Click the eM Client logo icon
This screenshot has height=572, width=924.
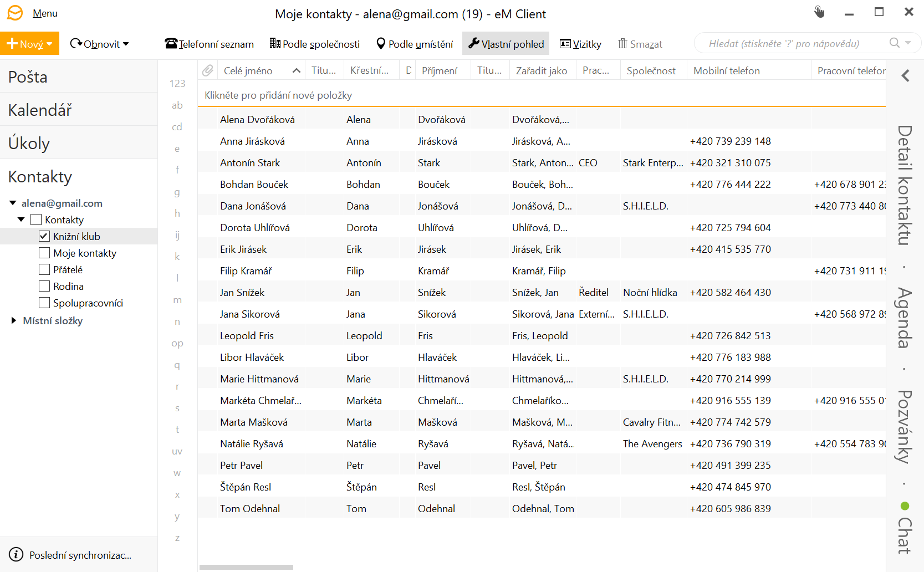coord(15,13)
